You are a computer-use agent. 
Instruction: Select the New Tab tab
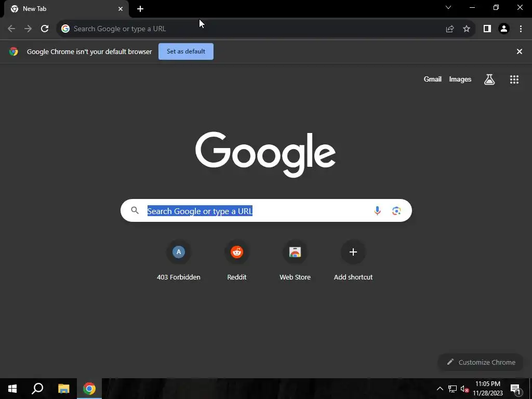(66, 9)
